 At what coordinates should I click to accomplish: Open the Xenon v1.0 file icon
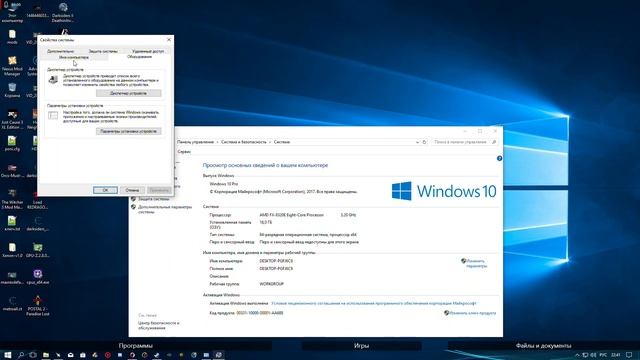click(x=12, y=250)
